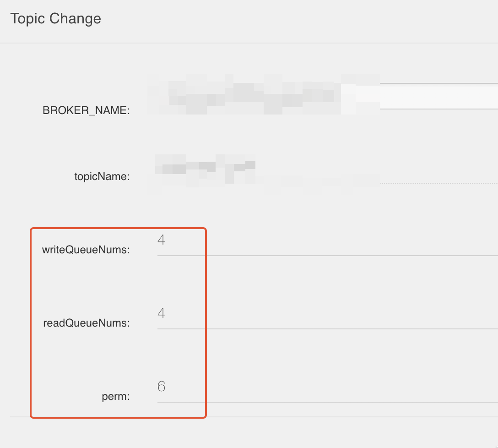Click the perm label
The width and height of the screenshot is (498, 448).
coord(116,397)
